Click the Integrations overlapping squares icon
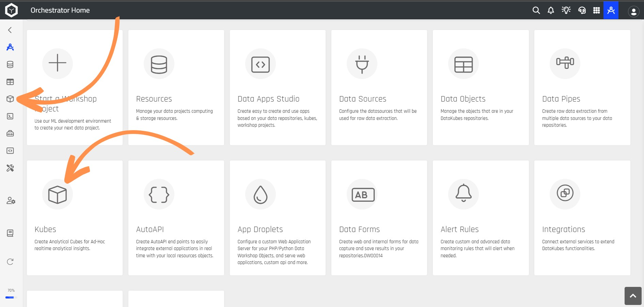The height and width of the screenshot is (307, 644). (565, 194)
